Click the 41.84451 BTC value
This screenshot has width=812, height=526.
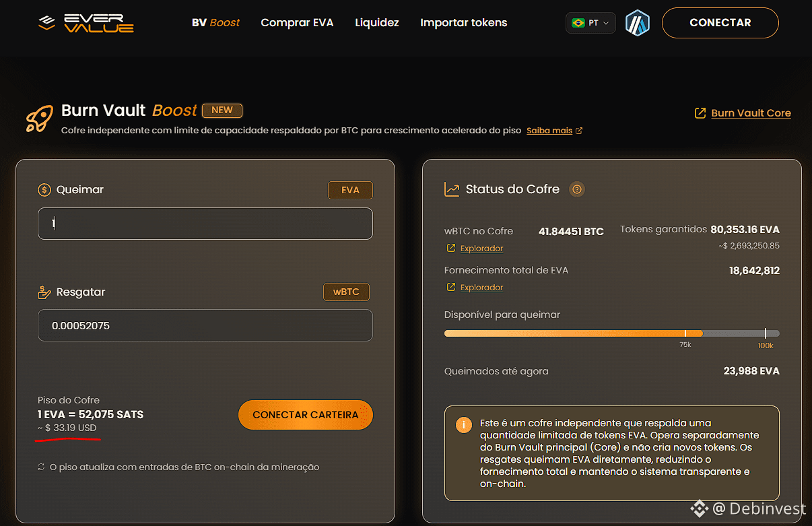pos(571,232)
